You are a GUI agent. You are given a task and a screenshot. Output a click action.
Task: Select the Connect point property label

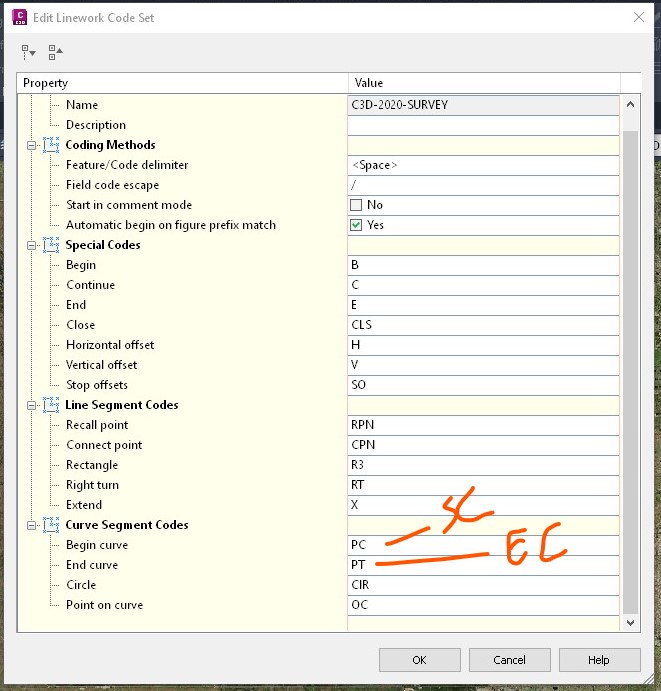click(104, 445)
